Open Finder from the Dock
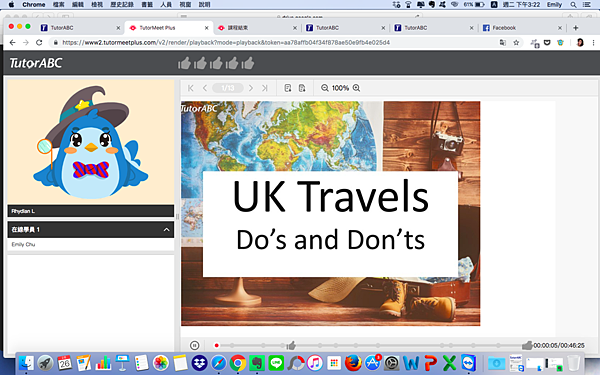The width and height of the screenshot is (600, 375). [26, 363]
